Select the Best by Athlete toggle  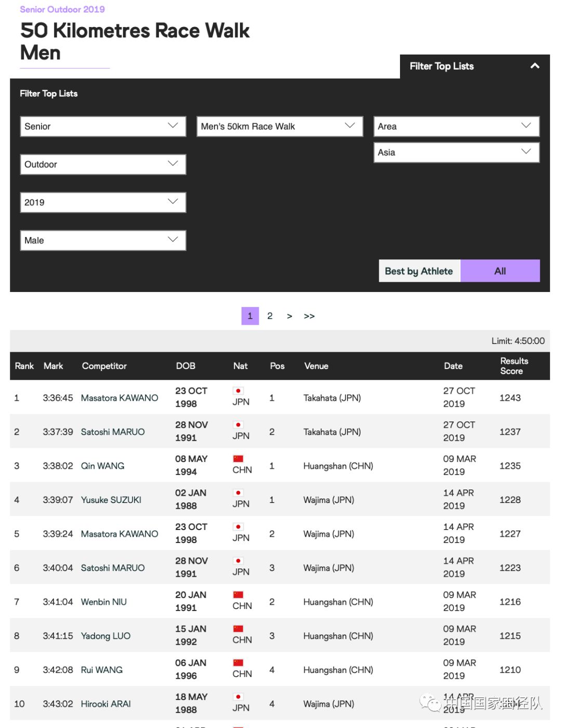419,271
